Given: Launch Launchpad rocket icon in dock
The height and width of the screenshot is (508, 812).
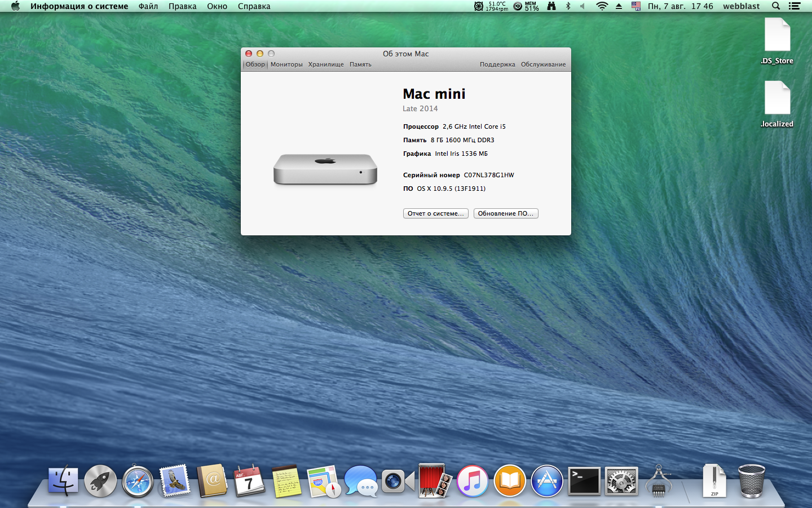Looking at the screenshot, I should [100, 481].
